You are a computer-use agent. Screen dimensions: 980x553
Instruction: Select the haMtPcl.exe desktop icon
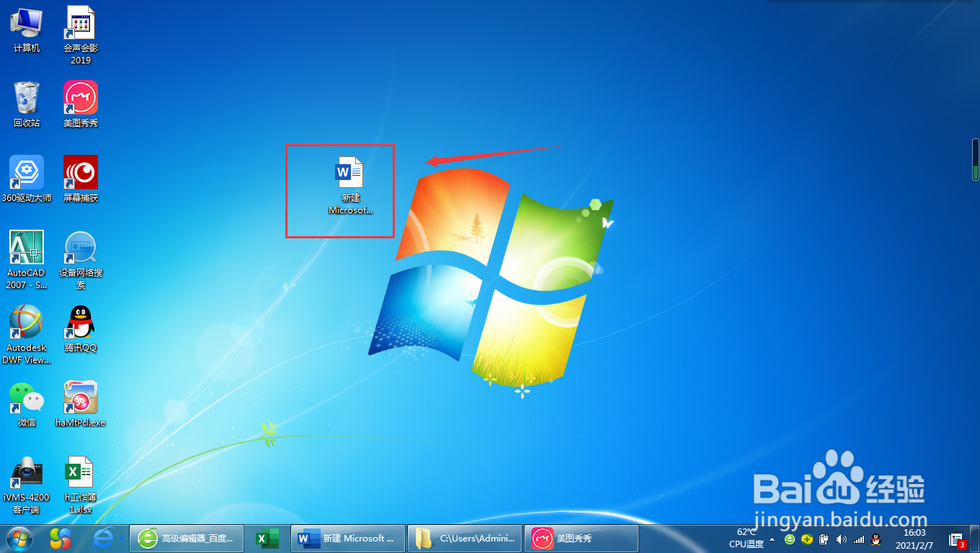pos(81,404)
